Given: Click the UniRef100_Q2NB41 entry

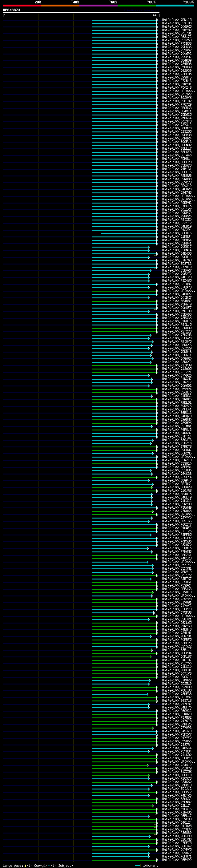Looking at the screenshot, I should click(x=177, y=243).
